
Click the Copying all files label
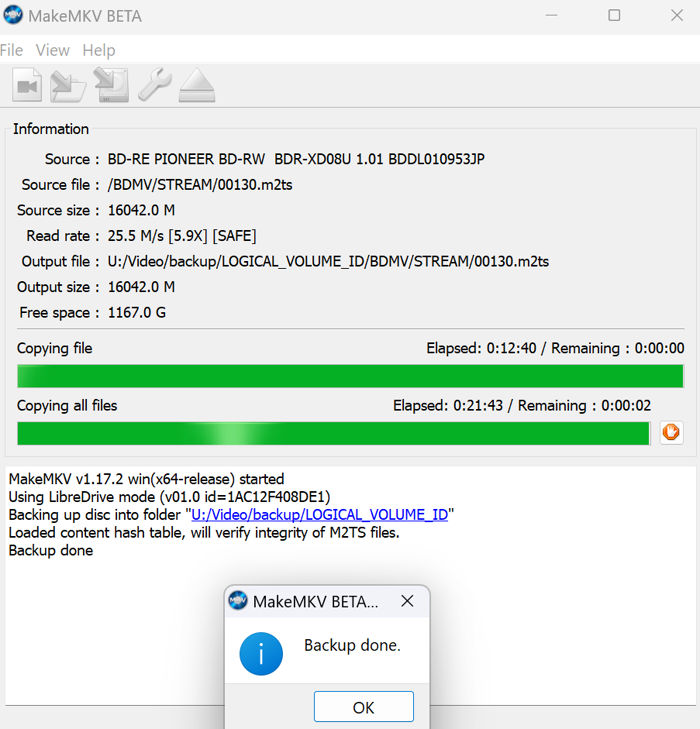pos(67,405)
